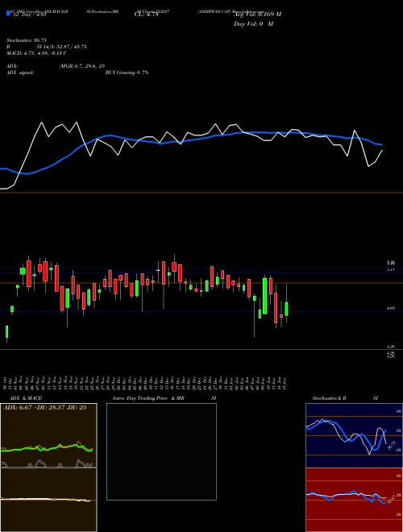
Task: Click the blue 12-day SMA legend square
Action: [8, 13]
